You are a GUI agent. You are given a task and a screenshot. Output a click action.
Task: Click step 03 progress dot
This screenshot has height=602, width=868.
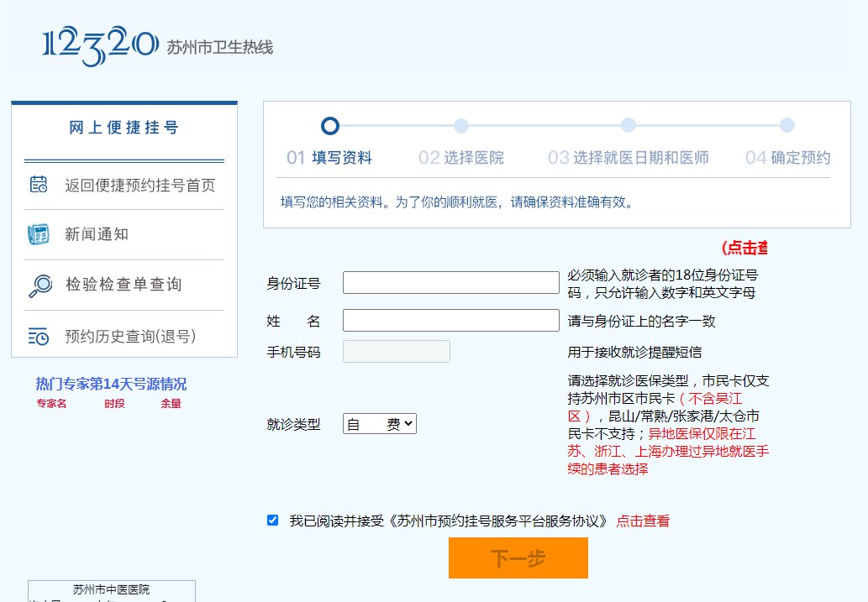coord(628,126)
